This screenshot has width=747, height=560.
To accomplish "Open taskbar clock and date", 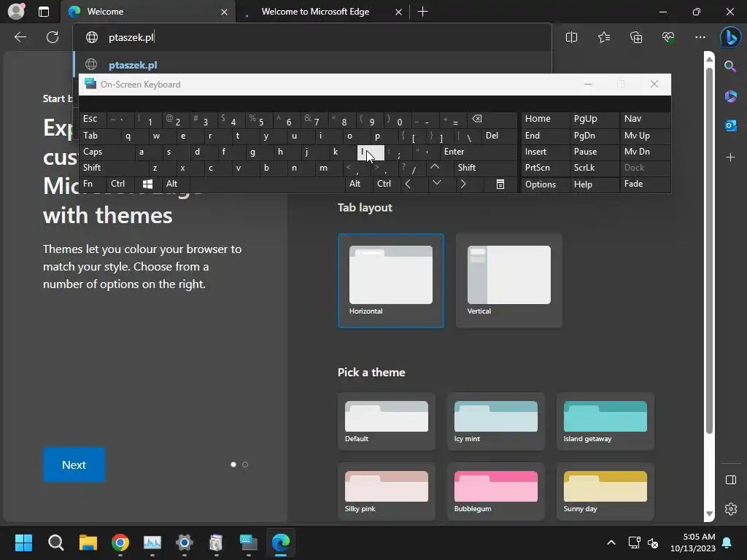I will tap(693, 542).
